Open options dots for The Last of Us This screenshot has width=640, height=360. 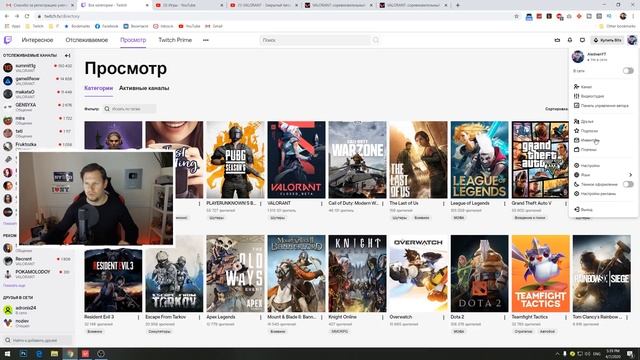pos(444,203)
